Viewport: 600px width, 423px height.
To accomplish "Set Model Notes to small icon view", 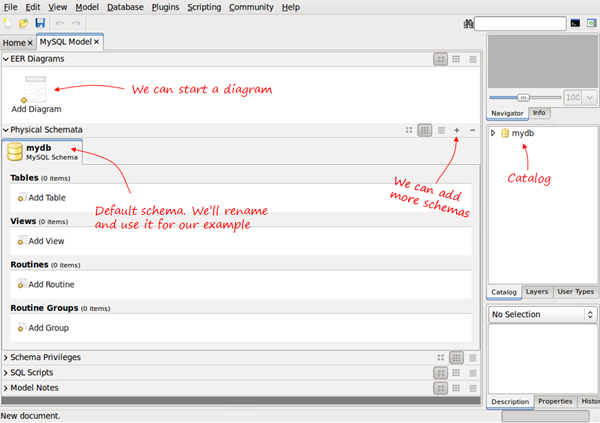I will point(456,388).
